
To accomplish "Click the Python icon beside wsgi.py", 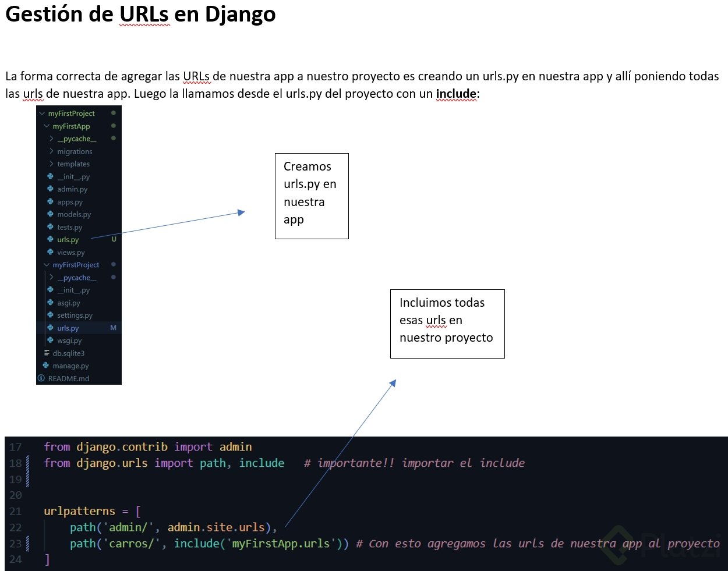I will pos(51,341).
